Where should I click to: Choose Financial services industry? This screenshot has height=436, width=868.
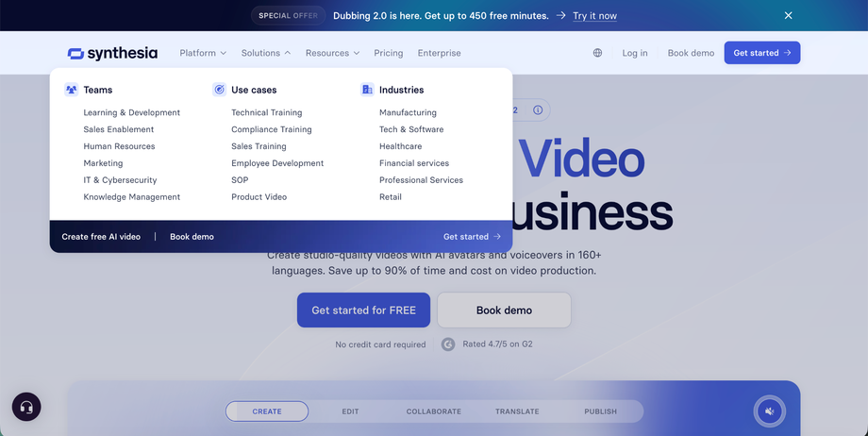414,163
